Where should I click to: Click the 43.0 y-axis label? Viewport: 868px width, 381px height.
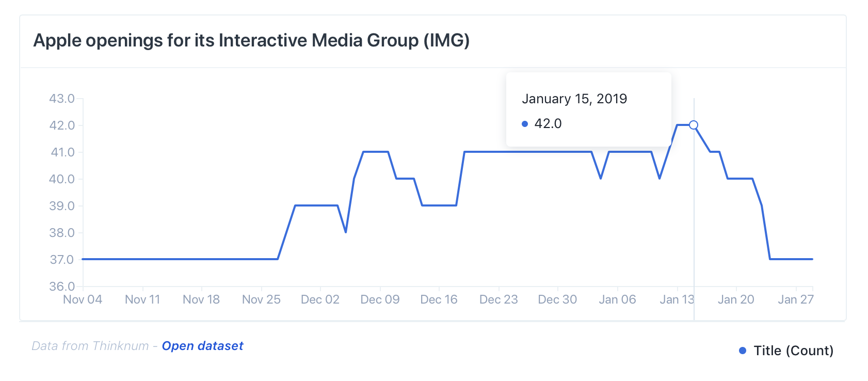point(62,99)
